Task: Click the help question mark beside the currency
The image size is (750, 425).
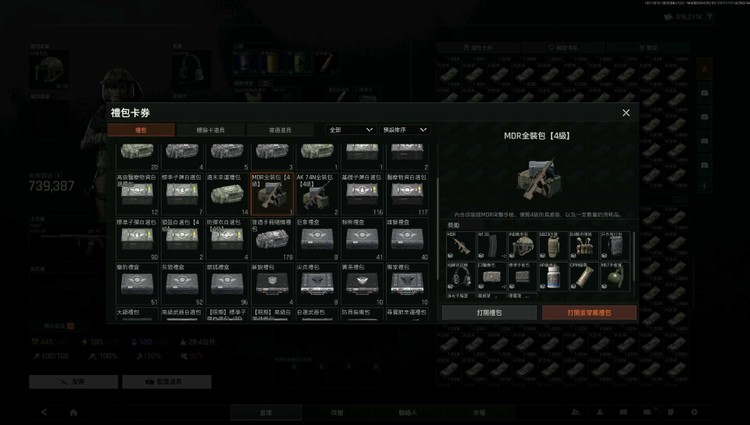Action: [x=709, y=17]
